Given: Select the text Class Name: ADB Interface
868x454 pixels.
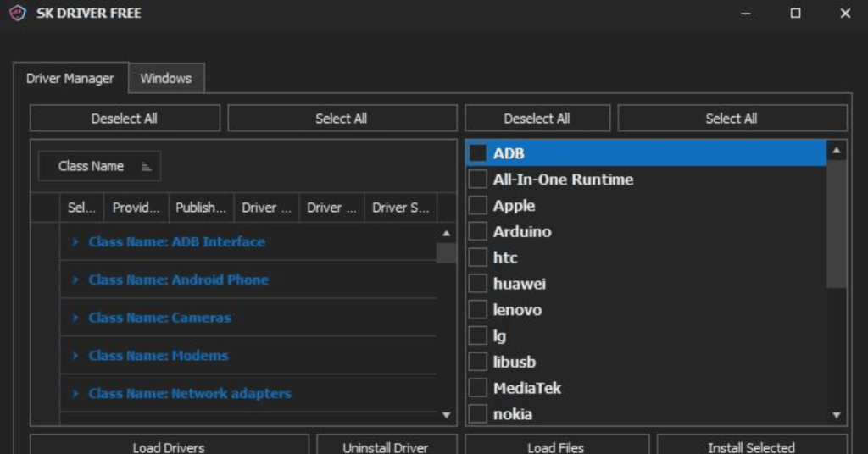Looking at the screenshot, I should [176, 241].
